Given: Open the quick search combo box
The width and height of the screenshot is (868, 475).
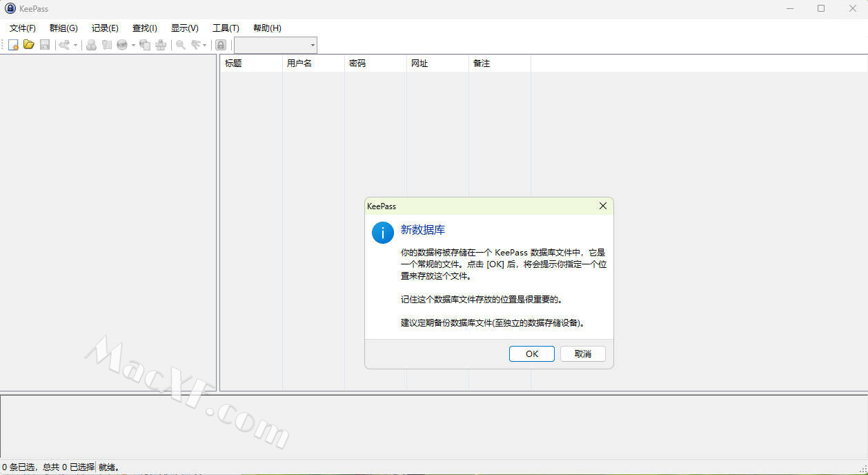Looking at the screenshot, I should click(275, 45).
